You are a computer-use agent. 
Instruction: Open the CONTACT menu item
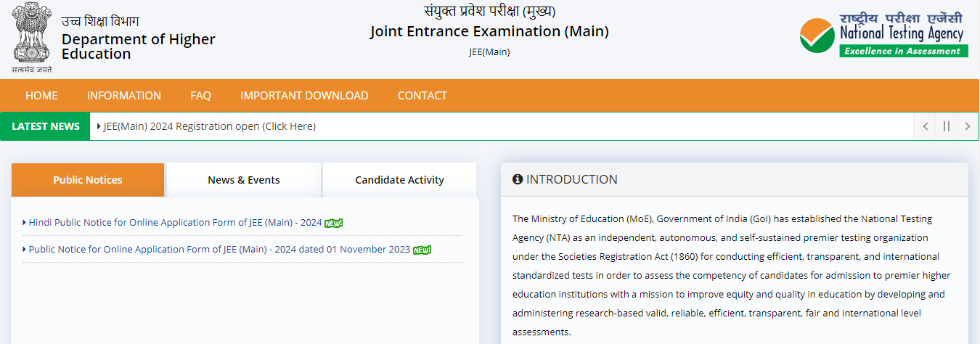(x=422, y=96)
